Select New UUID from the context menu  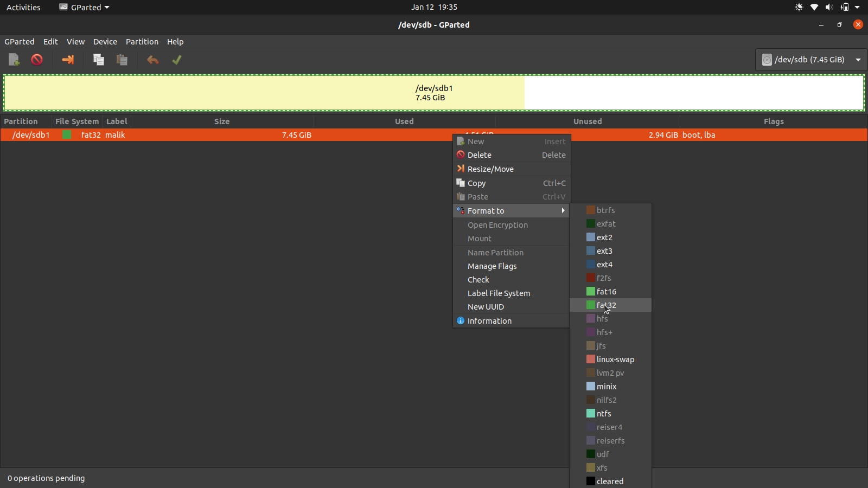(x=486, y=306)
